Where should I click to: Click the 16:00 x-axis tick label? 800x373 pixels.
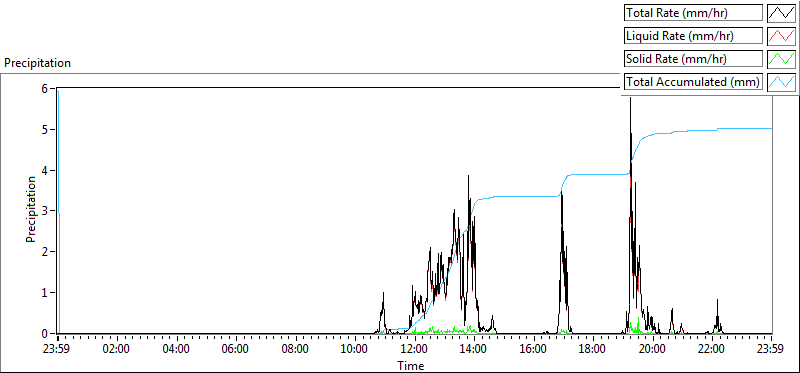534,350
